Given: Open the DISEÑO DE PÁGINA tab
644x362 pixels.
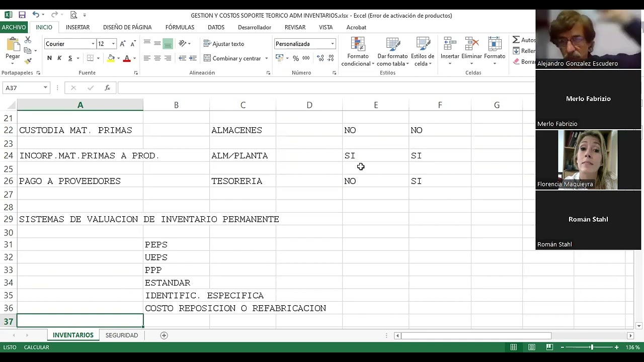Looking at the screenshot, I should coord(127,27).
